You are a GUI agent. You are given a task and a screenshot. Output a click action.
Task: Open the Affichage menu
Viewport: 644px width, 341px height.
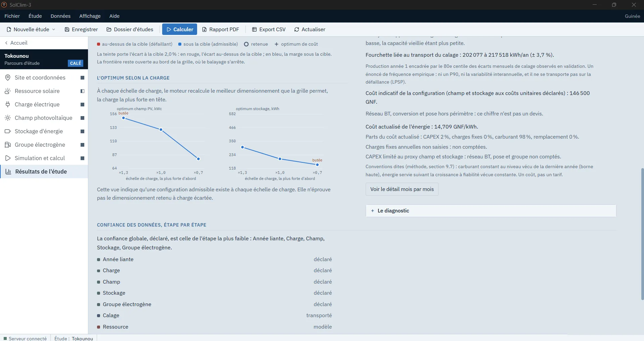(90, 16)
